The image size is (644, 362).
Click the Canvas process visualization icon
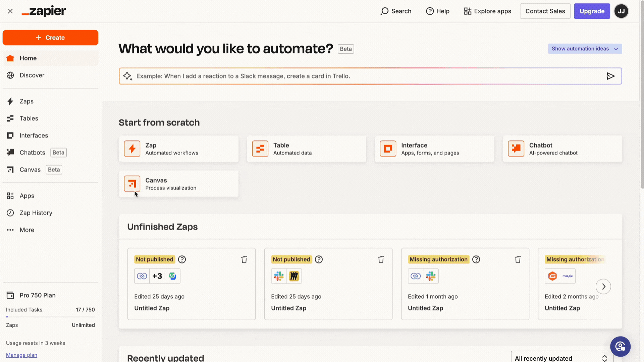coord(132,184)
